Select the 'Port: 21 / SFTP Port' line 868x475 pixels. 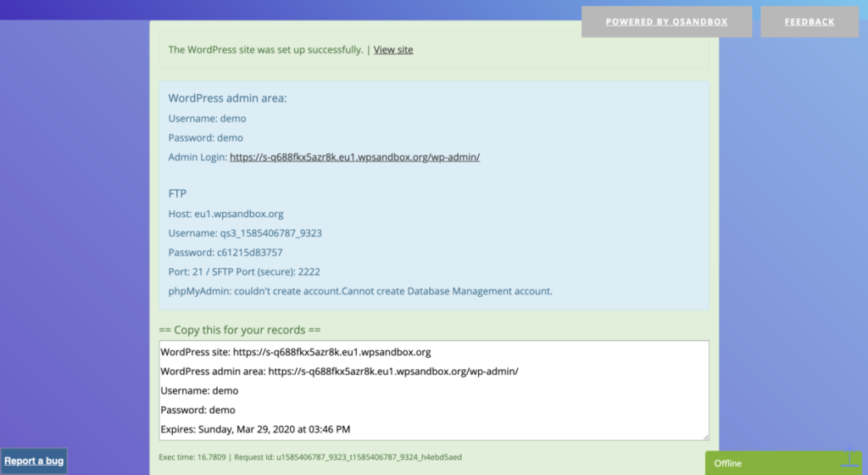(x=244, y=271)
